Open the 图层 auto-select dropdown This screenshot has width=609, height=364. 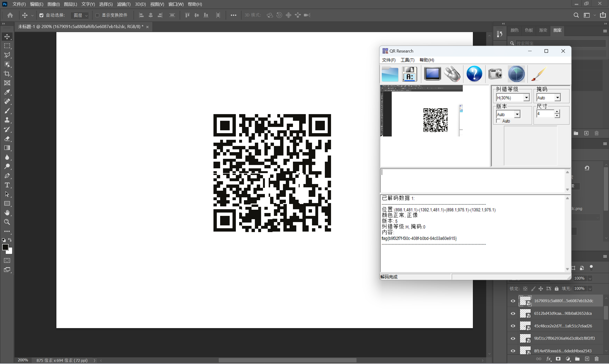pos(80,15)
